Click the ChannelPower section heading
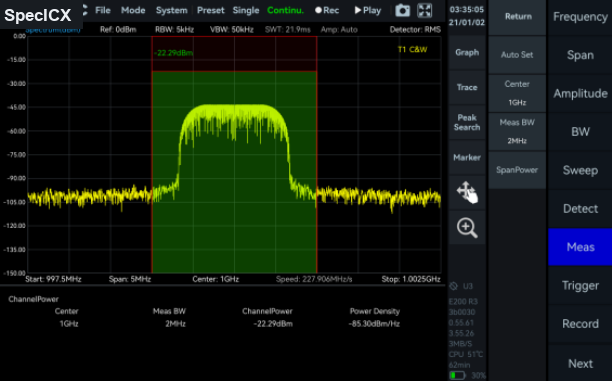612x381 pixels. point(34,299)
